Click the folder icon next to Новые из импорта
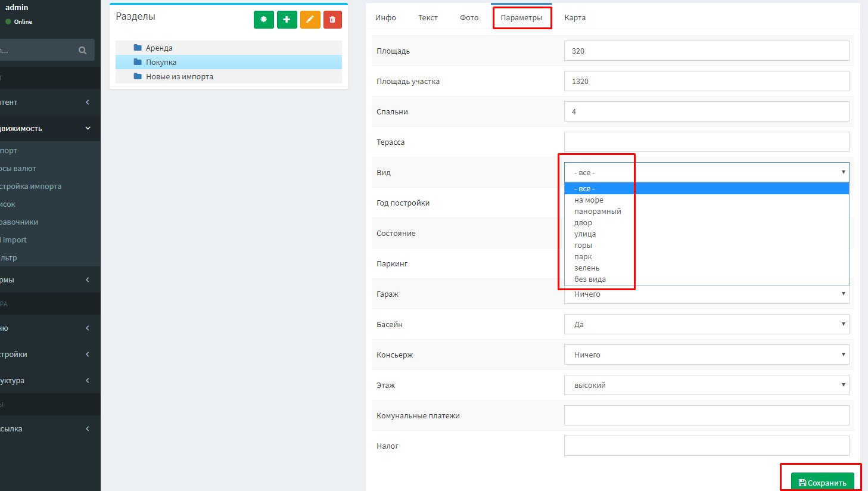This screenshot has height=491, width=868. point(138,76)
